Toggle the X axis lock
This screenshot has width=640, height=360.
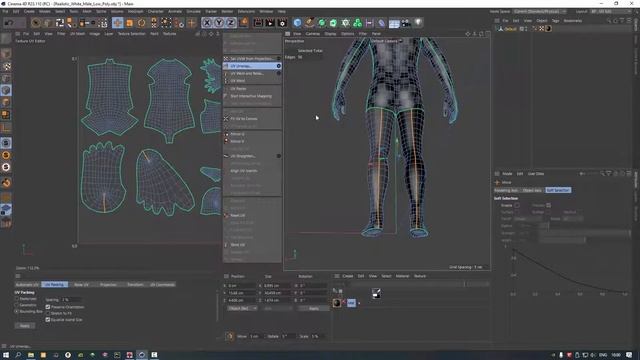tap(207, 23)
